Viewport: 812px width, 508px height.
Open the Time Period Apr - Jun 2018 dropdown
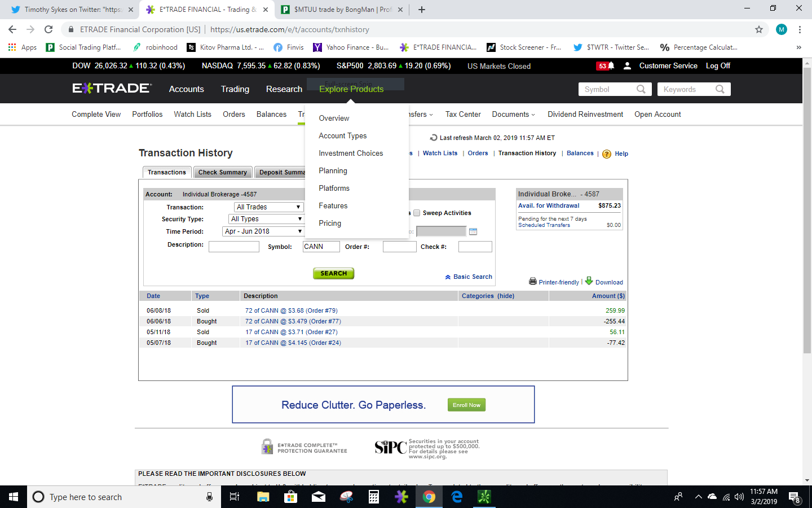tap(263, 231)
